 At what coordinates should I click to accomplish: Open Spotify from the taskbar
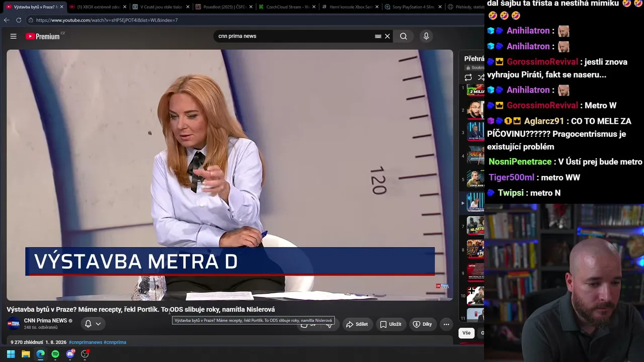55,354
